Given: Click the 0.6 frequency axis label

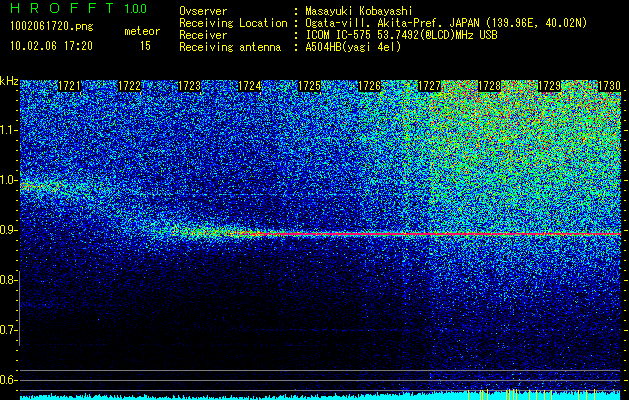Looking at the screenshot, I should point(9,380).
